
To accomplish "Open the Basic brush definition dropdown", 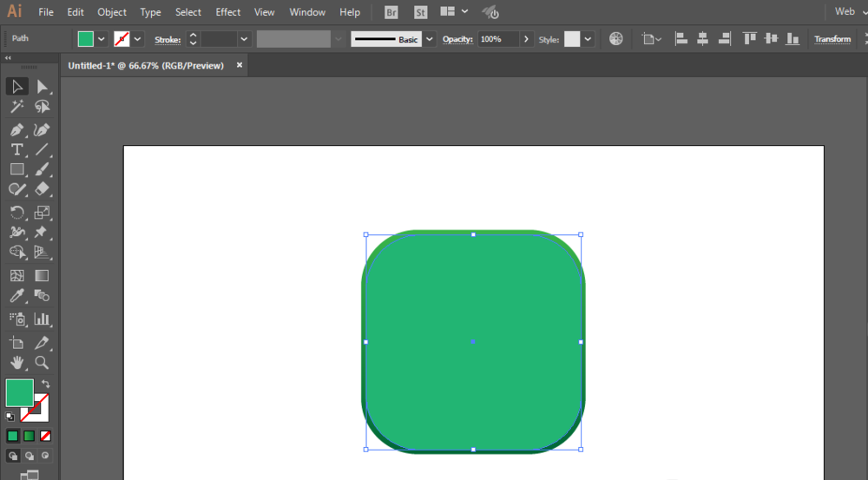I will pyautogui.click(x=429, y=39).
